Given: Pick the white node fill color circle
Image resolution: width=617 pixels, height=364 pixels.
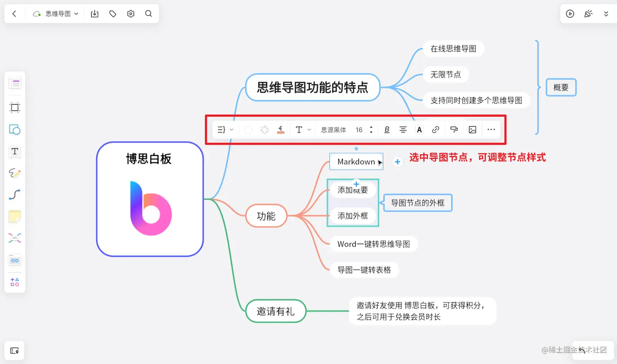Looking at the screenshot, I should click(248, 130).
